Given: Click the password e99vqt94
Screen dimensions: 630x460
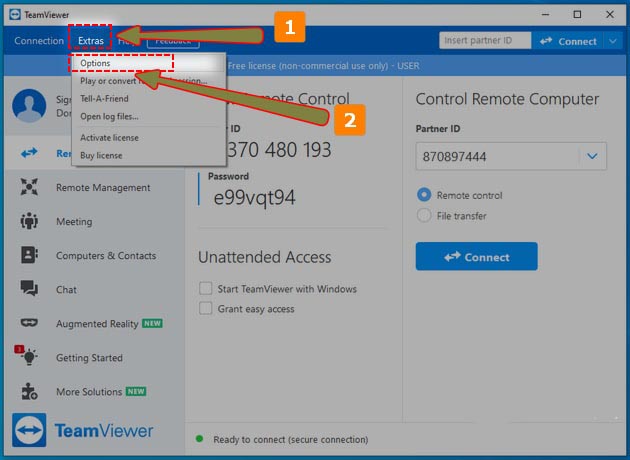Looking at the screenshot, I should [x=254, y=197].
